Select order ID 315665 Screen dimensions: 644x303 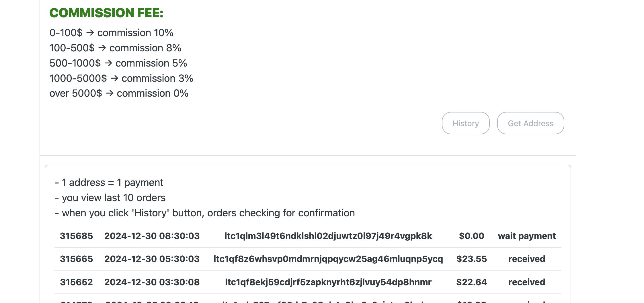[x=76, y=259]
